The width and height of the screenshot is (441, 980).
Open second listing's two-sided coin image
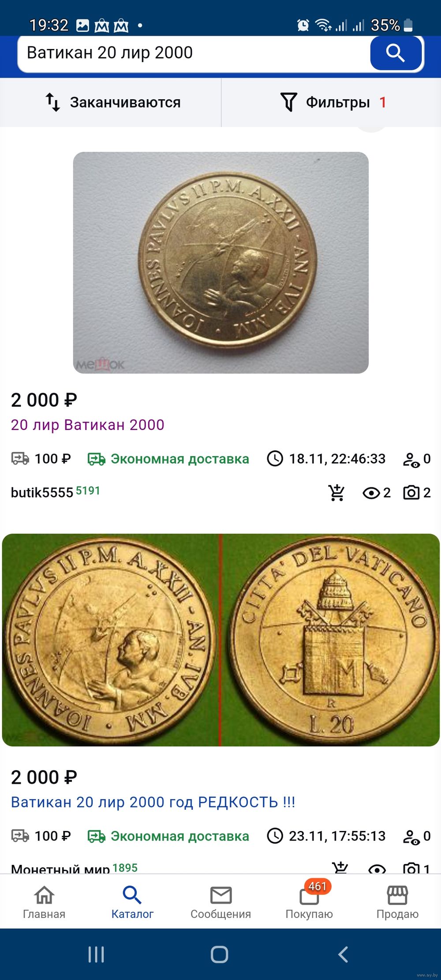pos(220,640)
